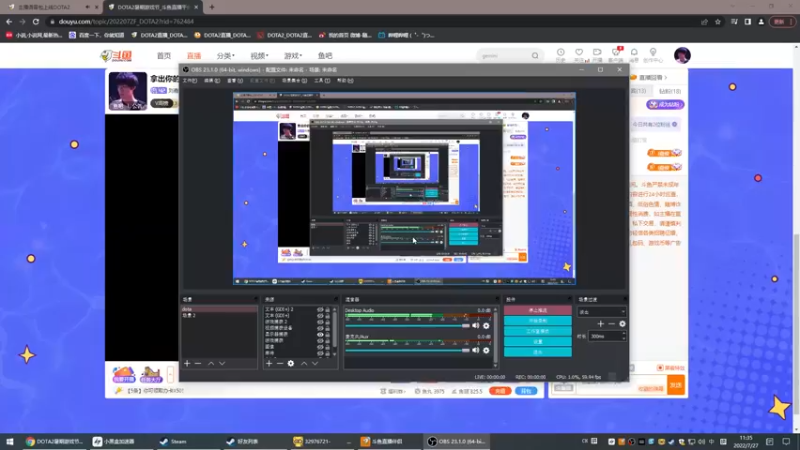Open OBS 编辑(E) menu
Screen dimensions: 800x450
coord(212,81)
